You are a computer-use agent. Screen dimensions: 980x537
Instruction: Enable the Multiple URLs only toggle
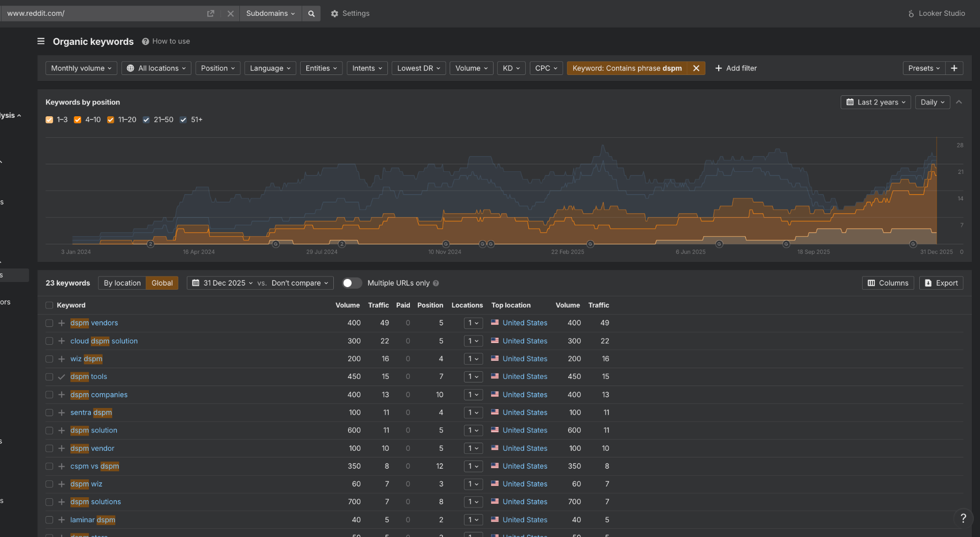[x=351, y=283]
